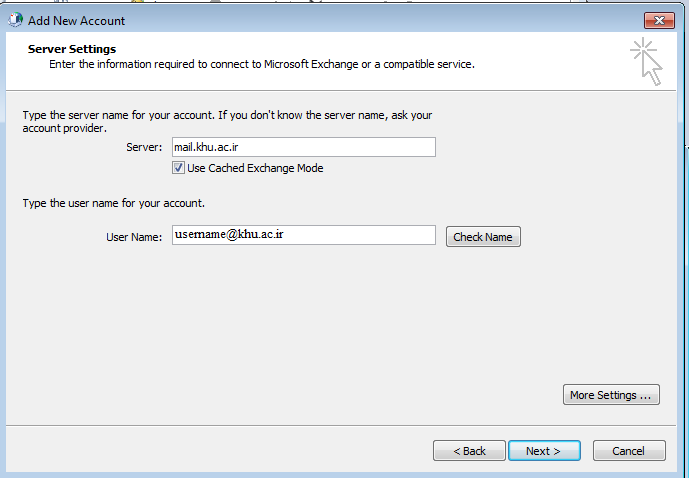Screen dimensions: 689x478
Task: Cancel the account setup
Action: (628, 451)
